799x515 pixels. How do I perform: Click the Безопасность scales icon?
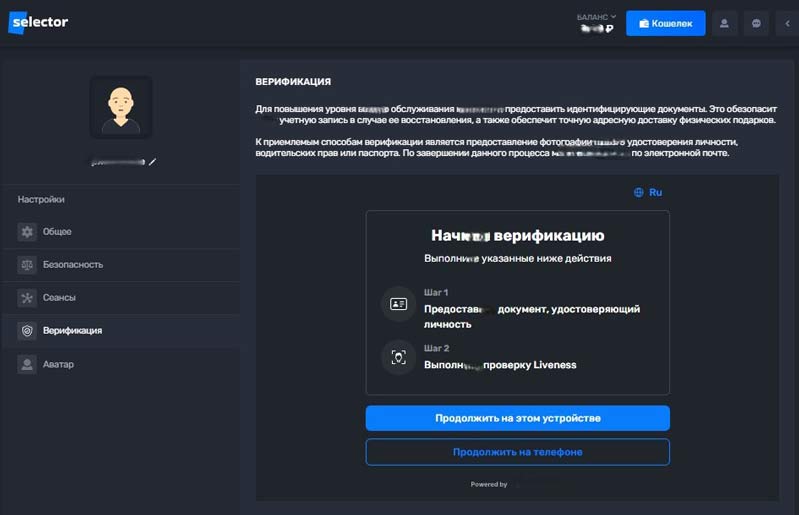click(27, 265)
